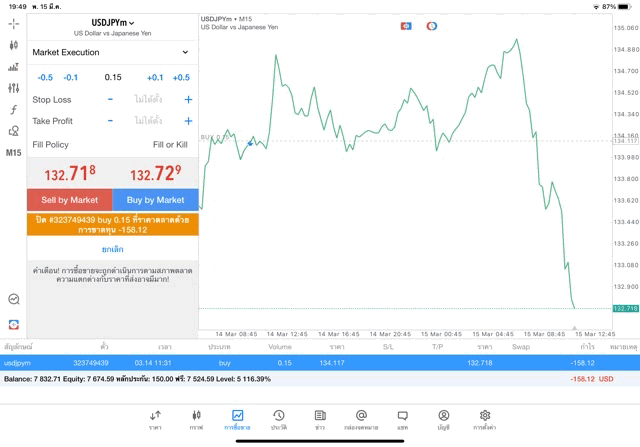Increase volume by +0.1
Screen dimensions: 640x447
155,78
